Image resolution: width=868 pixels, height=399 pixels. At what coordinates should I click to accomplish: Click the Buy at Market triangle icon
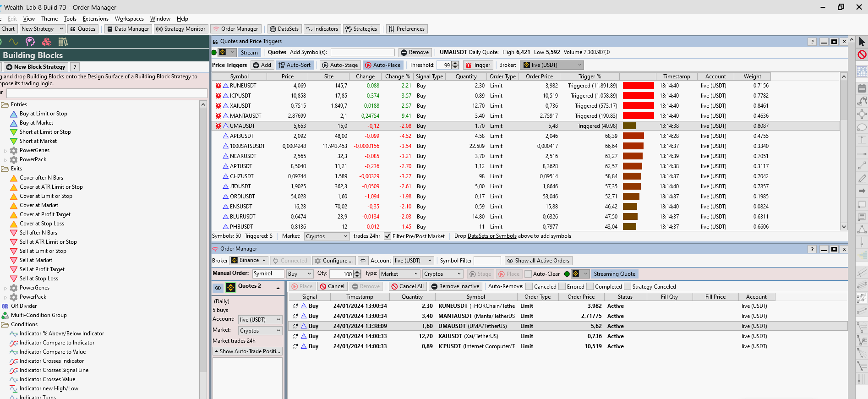14,123
